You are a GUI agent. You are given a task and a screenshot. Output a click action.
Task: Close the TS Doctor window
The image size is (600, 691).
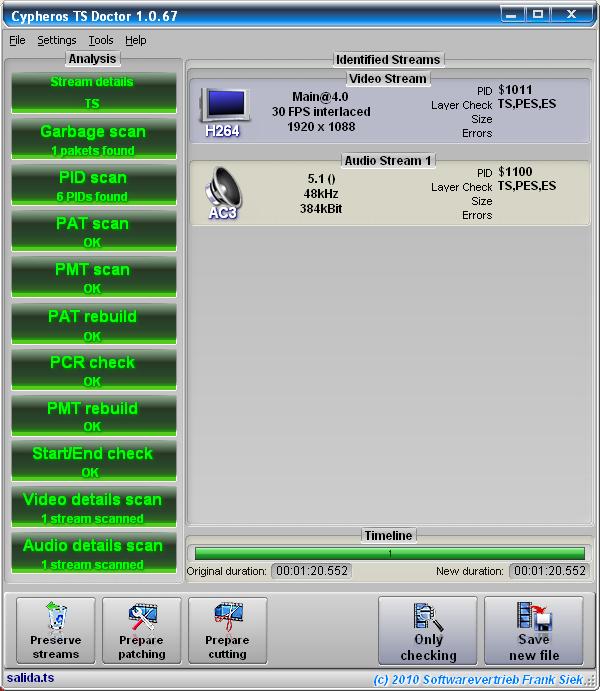click(571, 15)
